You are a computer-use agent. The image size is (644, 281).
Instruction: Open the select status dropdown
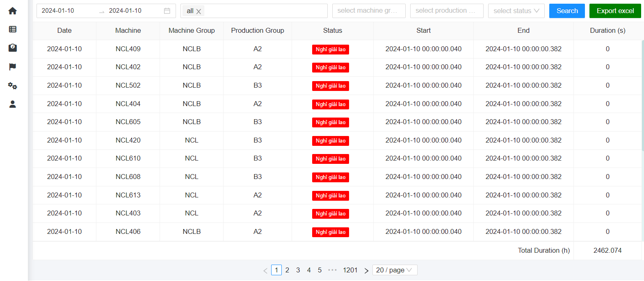coord(516,11)
